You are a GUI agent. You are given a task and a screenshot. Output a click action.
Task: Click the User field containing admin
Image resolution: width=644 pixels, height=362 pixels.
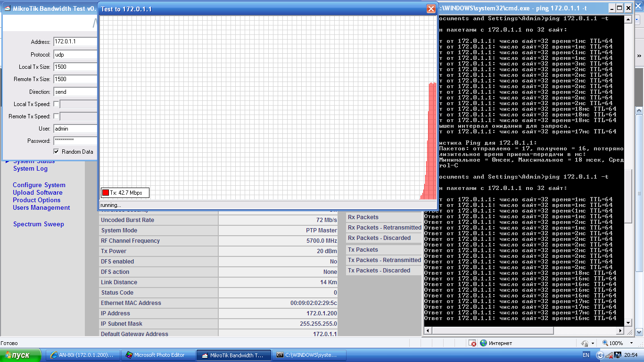tap(75, 128)
